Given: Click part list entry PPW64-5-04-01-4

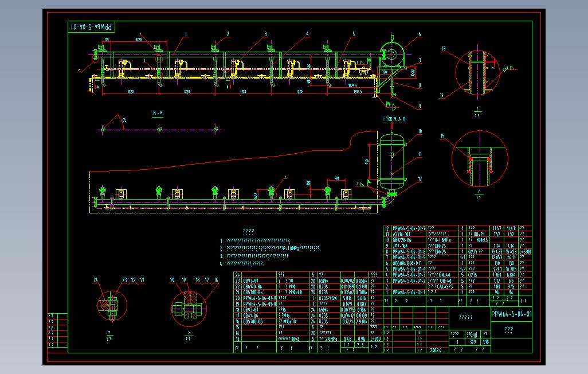Looking at the screenshot, I should (x=409, y=269).
